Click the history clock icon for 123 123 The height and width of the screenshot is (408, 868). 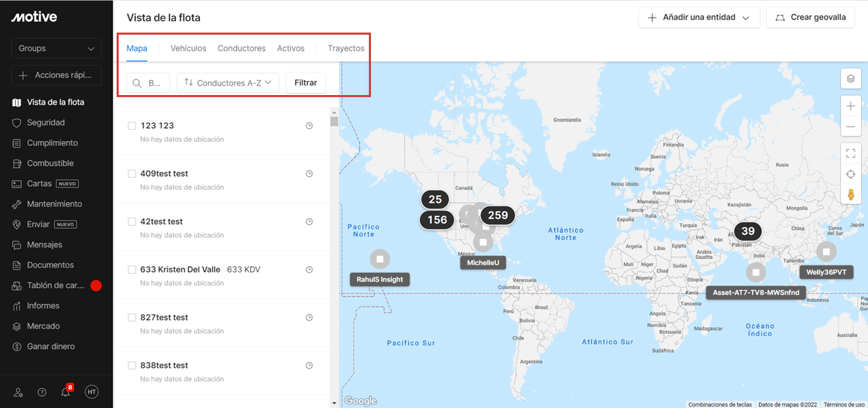[x=309, y=126]
